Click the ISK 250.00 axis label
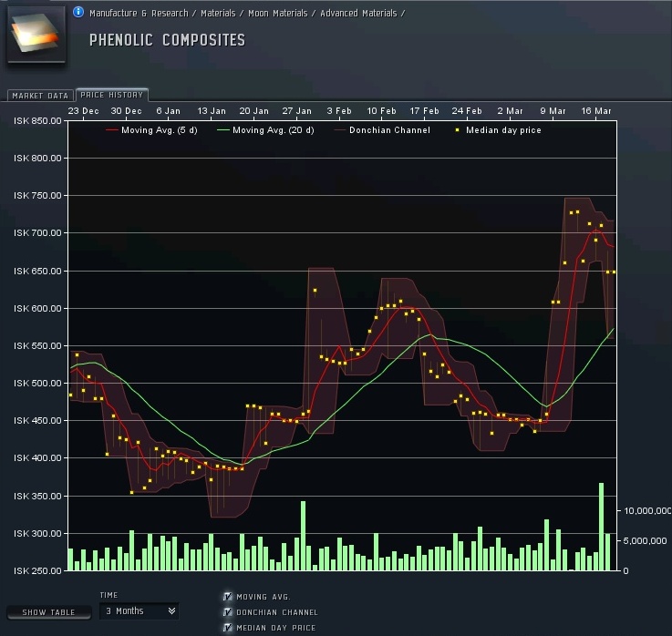Viewport: 672px width, 636px height. [37, 571]
